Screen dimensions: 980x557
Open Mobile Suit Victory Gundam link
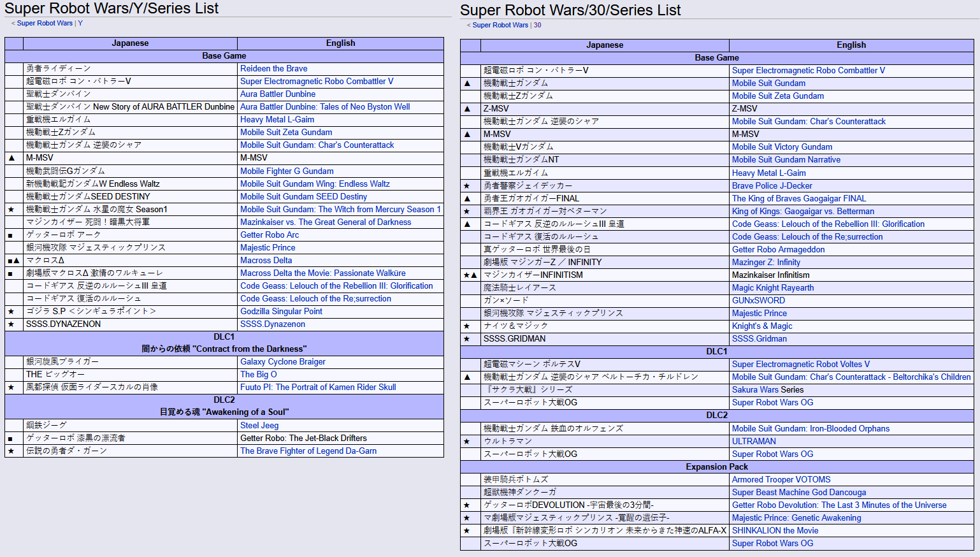pos(782,147)
